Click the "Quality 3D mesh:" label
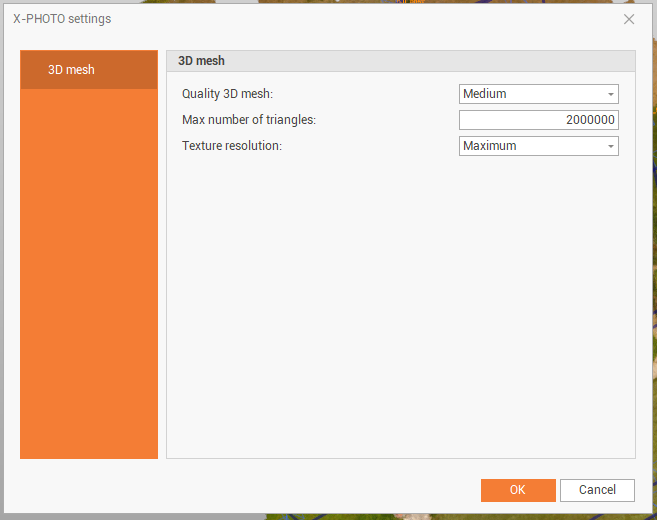 coord(227,94)
